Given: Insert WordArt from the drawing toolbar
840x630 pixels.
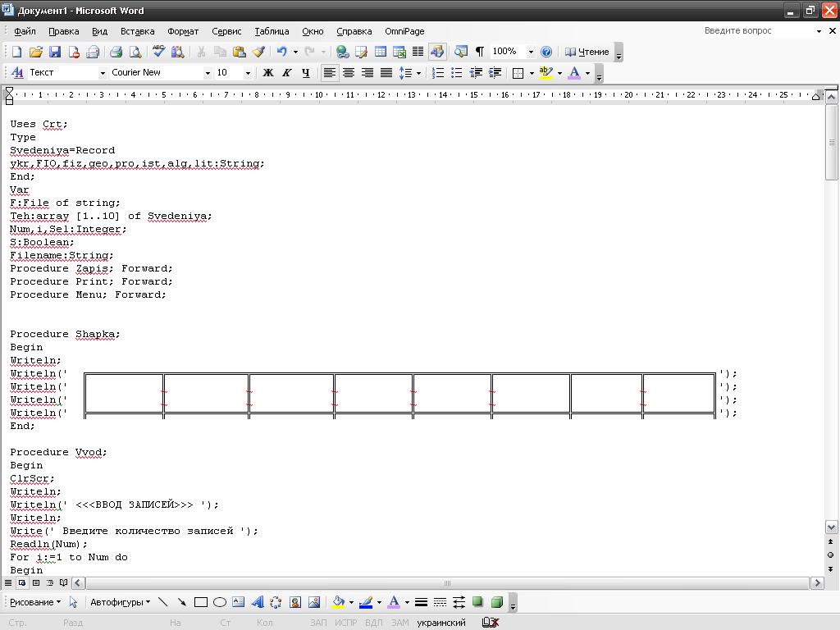Looking at the screenshot, I should point(258,602).
